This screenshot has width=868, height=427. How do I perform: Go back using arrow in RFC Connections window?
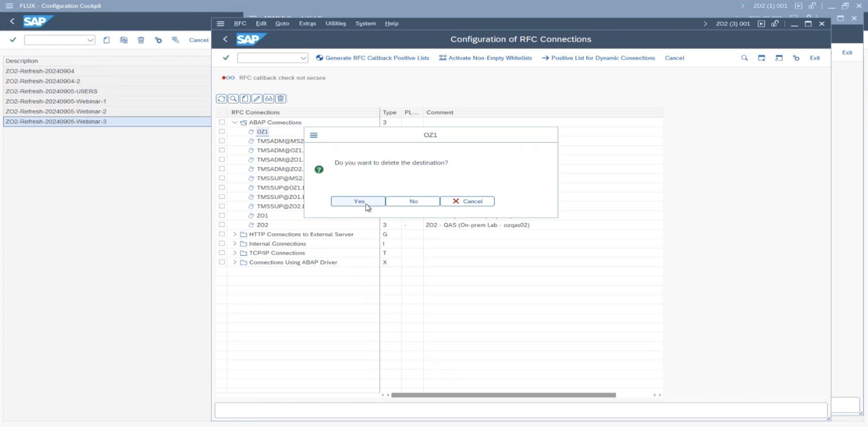(225, 39)
